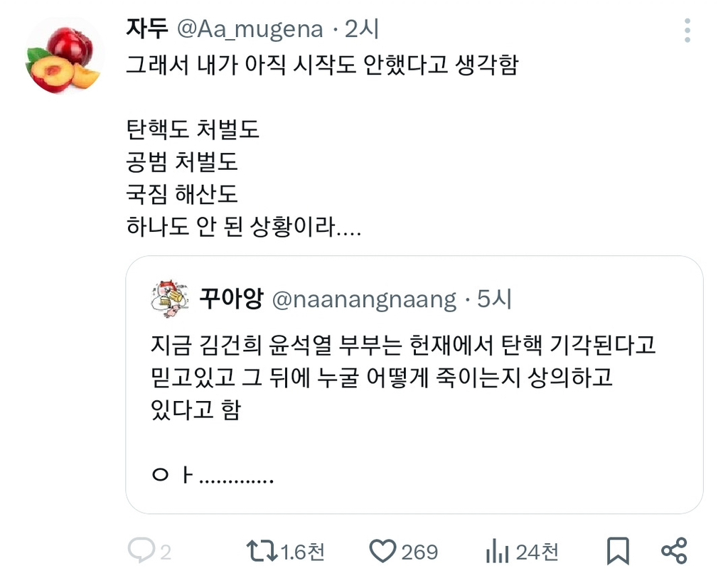Click the 5시 timestamp in quoted tweet

[x=495, y=299]
